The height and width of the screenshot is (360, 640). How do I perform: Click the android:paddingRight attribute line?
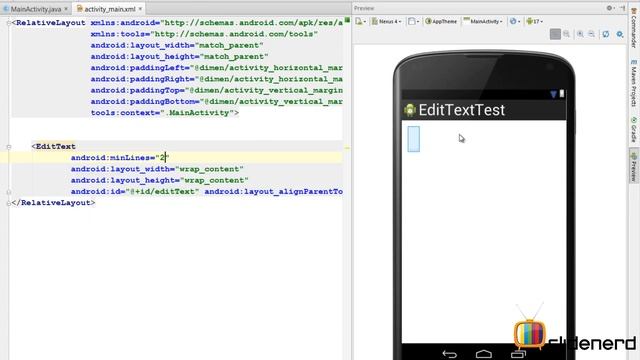[x=217, y=79]
